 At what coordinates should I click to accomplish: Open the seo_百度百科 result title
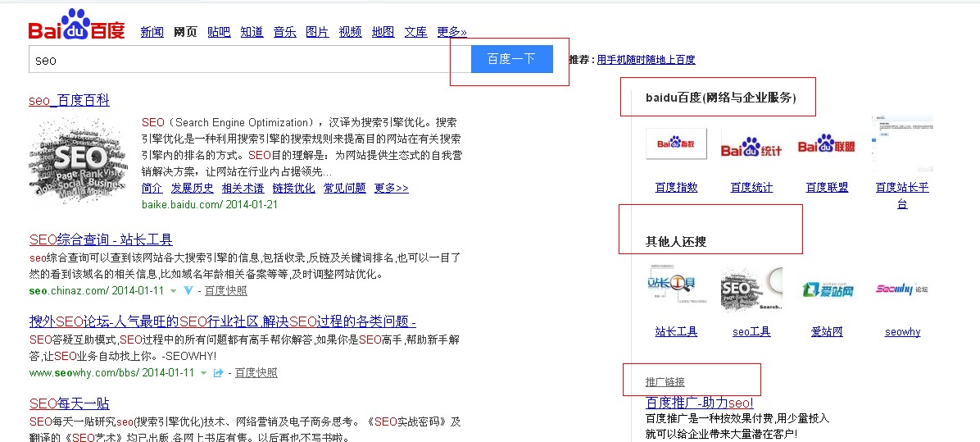[70, 100]
